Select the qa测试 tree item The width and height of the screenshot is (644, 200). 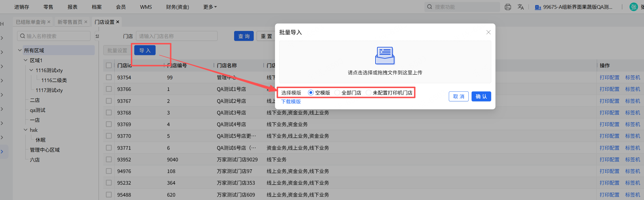click(x=38, y=110)
